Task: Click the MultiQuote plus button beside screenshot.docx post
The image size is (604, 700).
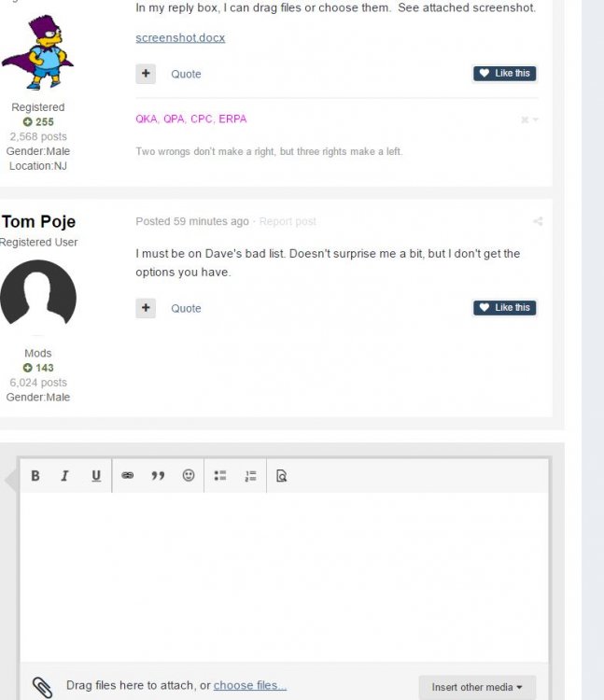Action: click(x=146, y=74)
